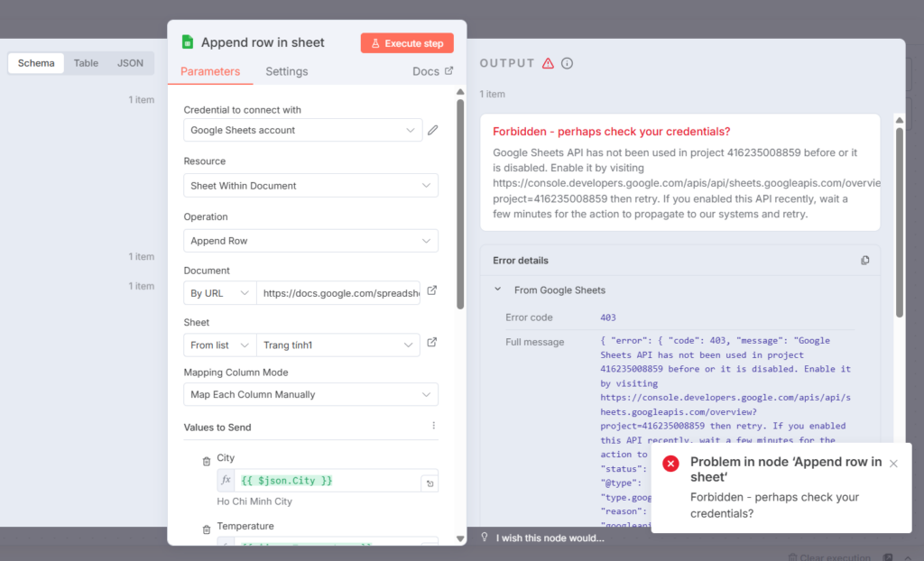Click the red warning icon next to OUTPUT
Image resolution: width=924 pixels, height=561 pixels.
pos(548,63)
